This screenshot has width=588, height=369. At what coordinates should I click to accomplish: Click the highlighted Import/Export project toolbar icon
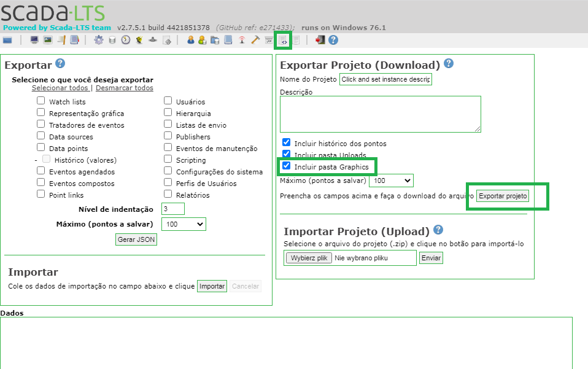[x=282, y=40]
